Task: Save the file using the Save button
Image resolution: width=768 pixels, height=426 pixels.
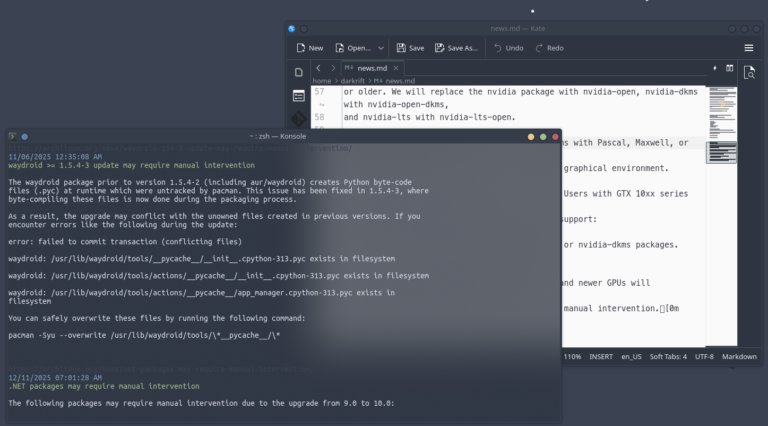Action: (410, 47)
